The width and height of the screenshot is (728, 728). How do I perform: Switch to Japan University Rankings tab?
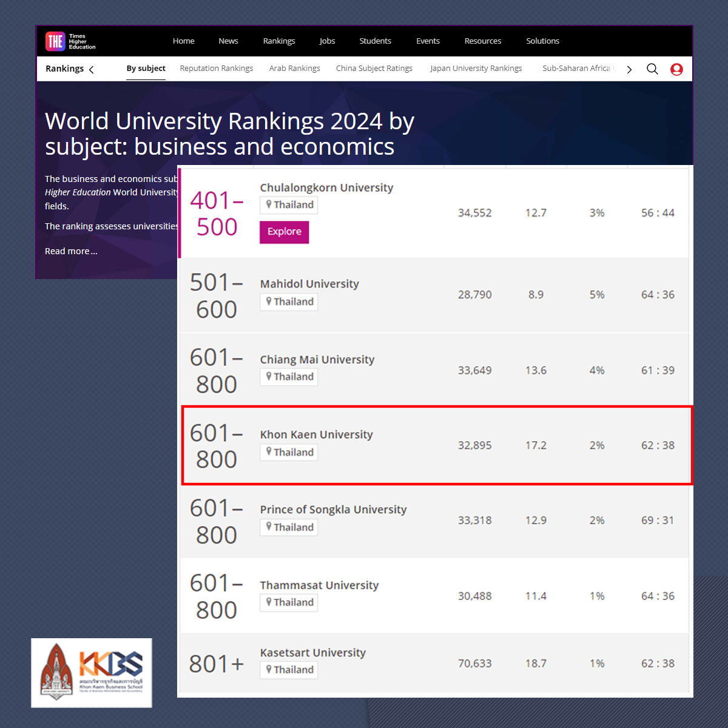(x=476, y=69)
